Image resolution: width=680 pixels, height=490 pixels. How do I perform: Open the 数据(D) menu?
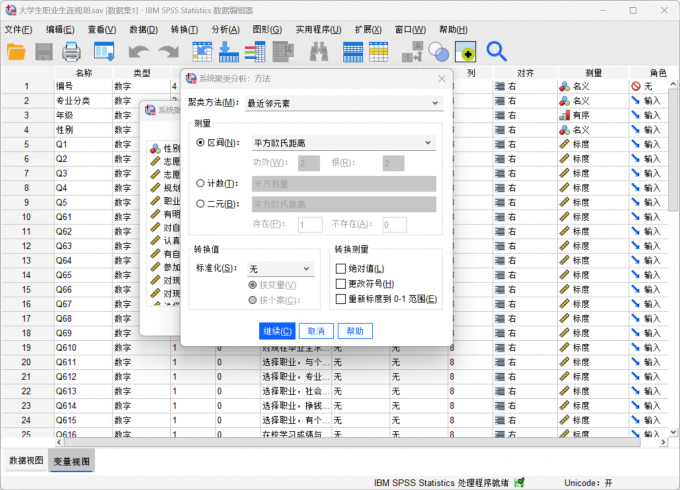pos(144,29)
